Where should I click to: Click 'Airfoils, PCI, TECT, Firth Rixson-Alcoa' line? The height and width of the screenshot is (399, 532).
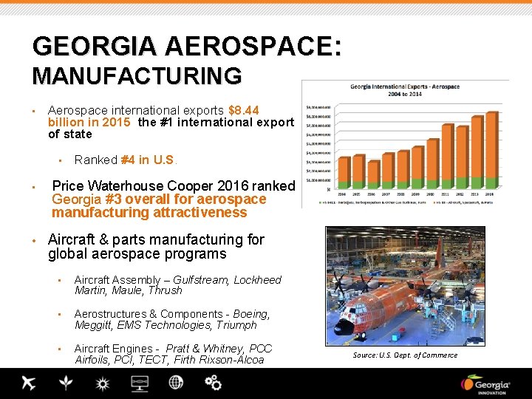[169, 359]
